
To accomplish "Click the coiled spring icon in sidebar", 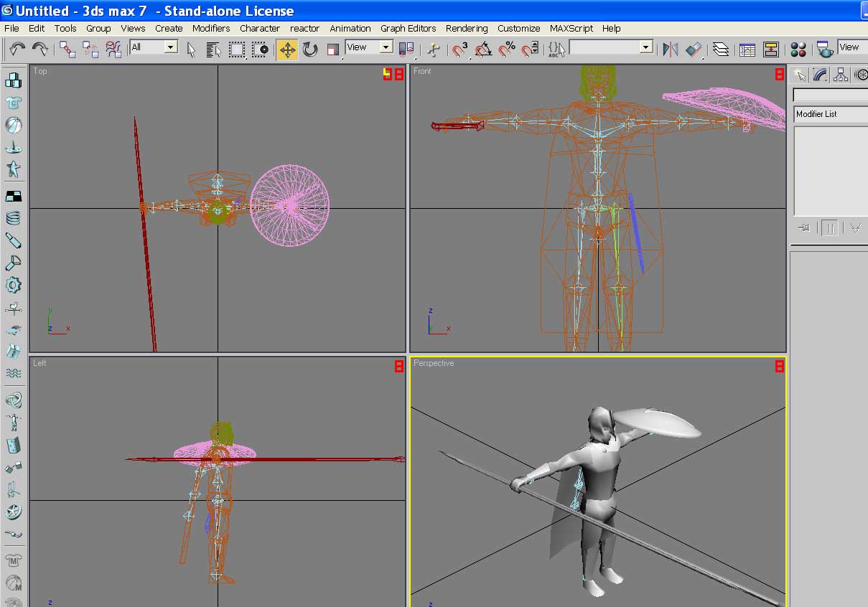I will [13, 217].
